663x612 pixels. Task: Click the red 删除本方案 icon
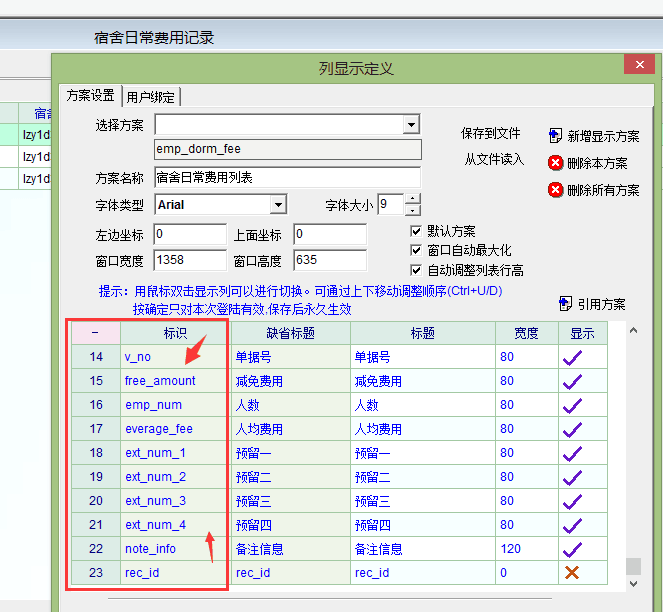click(x=556, y=163)
